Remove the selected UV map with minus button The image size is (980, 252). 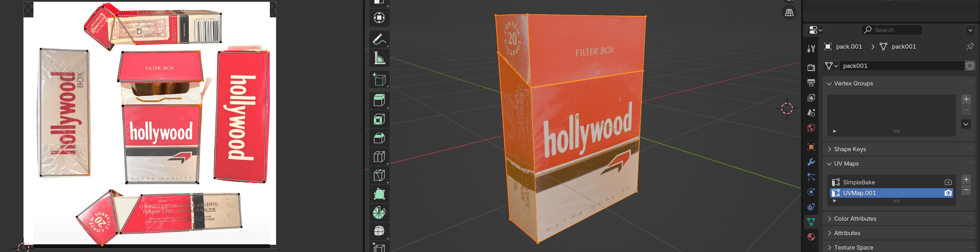[x=966, y=190]
